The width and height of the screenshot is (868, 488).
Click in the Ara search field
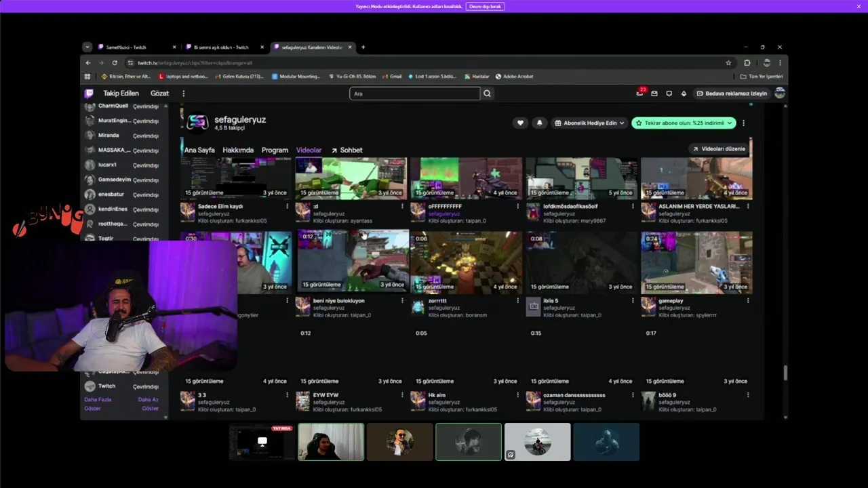pos(414,94)
